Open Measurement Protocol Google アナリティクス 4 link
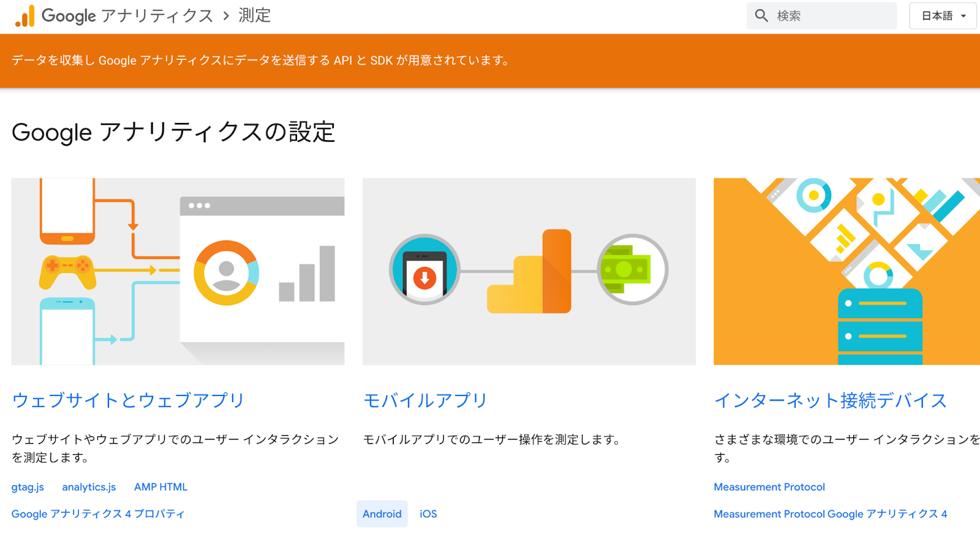 [831, 514]
